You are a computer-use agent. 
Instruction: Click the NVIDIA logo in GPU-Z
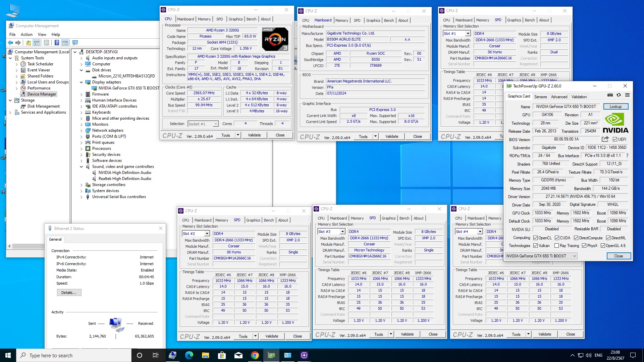pyautogui.click(x=615, y=123)
